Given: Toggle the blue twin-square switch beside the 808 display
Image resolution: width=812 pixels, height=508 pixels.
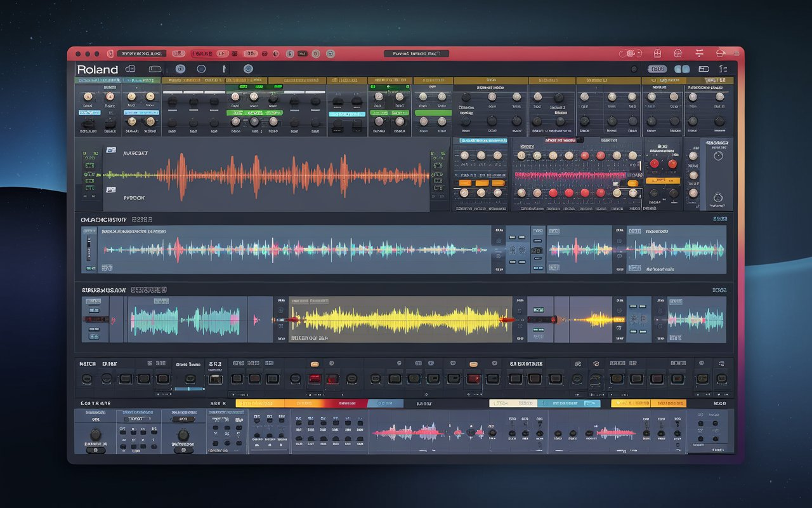Looking at the screenshot, I should click(682, 69).
